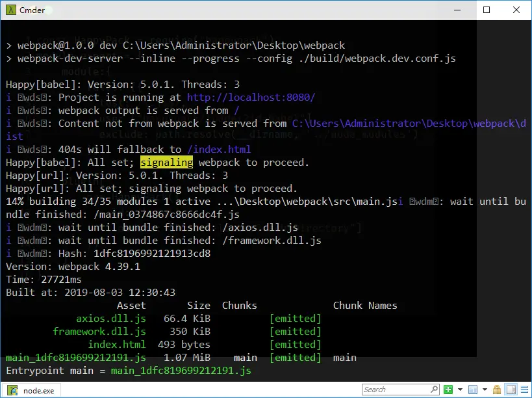Click the "66.4 KiB" size value
The width and height of the screenshot is (532, 398).
[x=187, y=319]
